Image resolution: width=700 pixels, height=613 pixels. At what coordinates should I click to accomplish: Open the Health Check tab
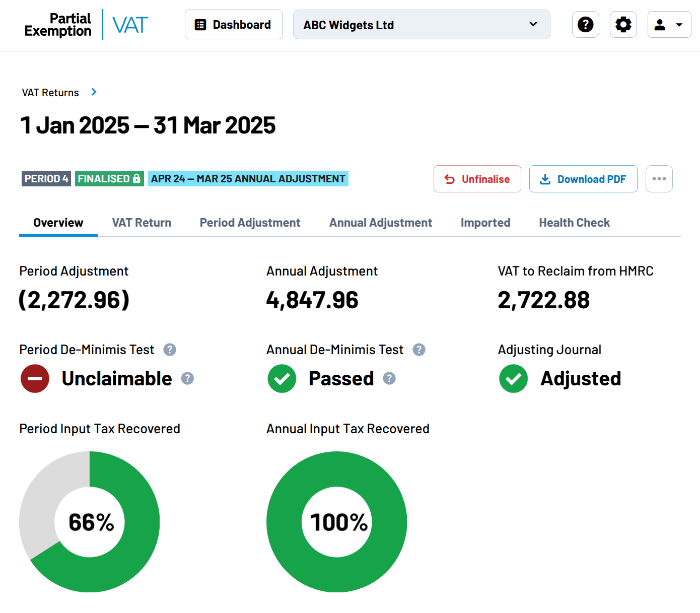click(x=574, y=223)
